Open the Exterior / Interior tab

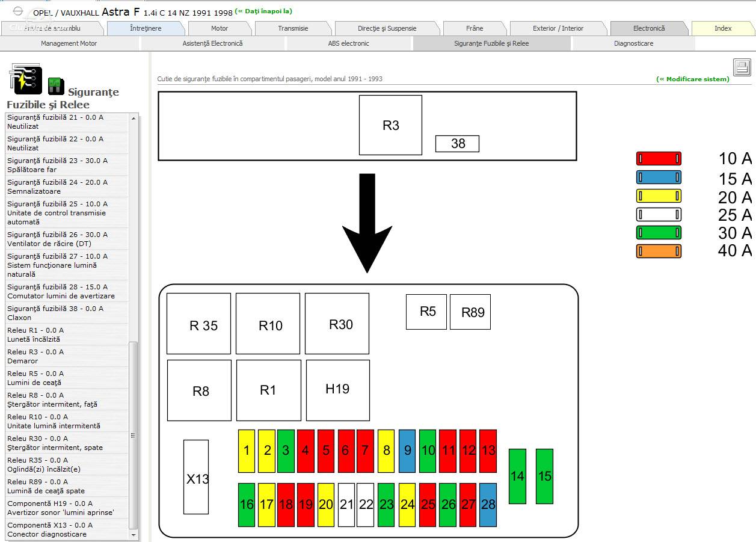558,28
